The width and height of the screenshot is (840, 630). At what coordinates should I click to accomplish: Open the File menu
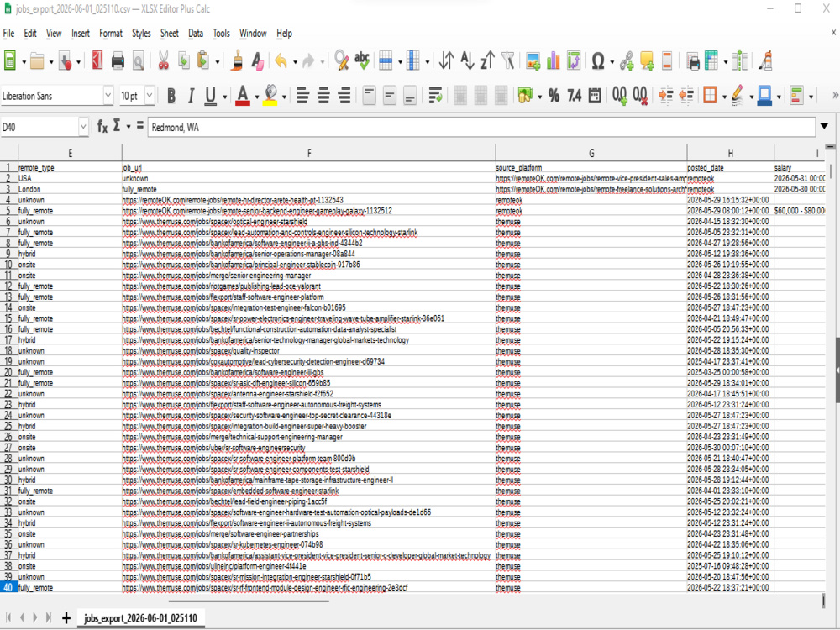(8, 34)
